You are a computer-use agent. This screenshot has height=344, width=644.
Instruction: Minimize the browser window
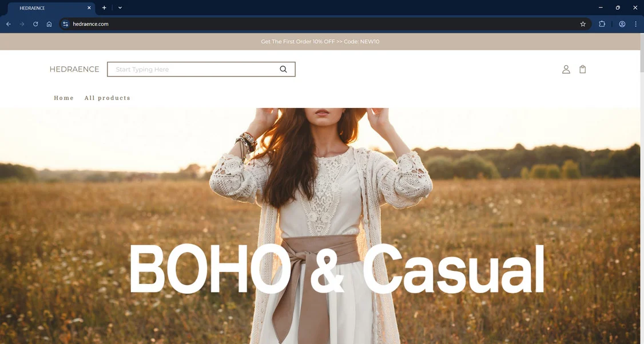point(601,8)
